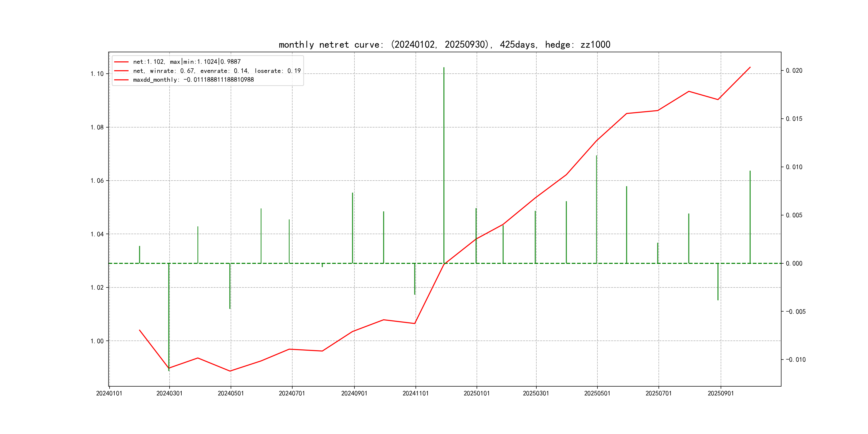The image size is (868, 434).
Task: Click the 0.000 right axis label
Action: [794, 264]
